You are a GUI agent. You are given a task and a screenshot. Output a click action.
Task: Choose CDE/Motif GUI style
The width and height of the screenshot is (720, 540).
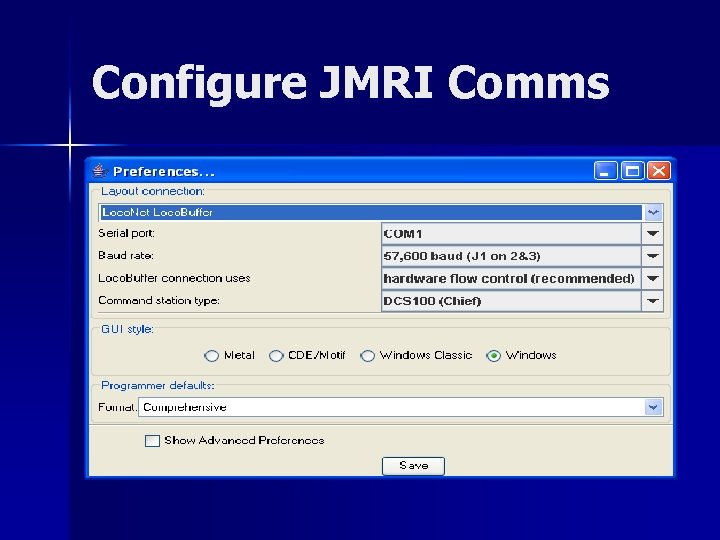click(276, 356)
